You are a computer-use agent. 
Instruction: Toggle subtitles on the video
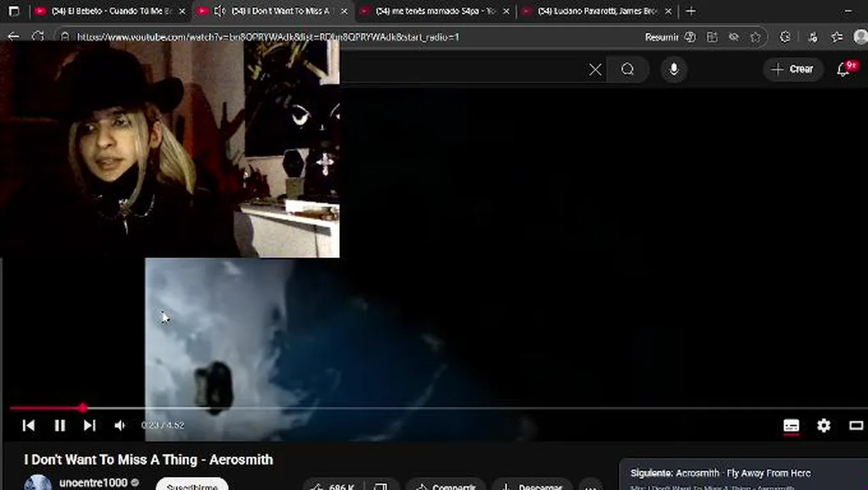[791, 425]
